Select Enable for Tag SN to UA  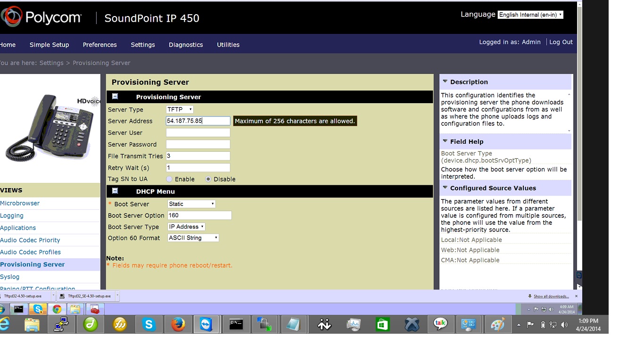click(169, 179)
